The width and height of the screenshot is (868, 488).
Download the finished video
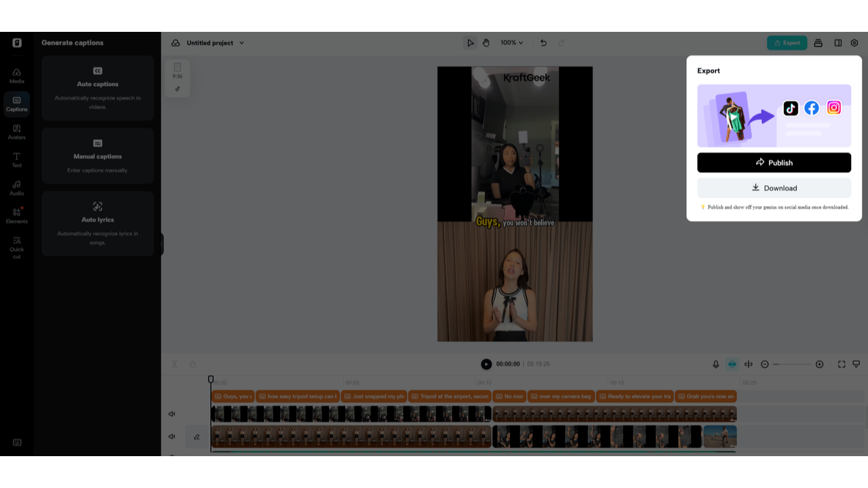point(774,188)
